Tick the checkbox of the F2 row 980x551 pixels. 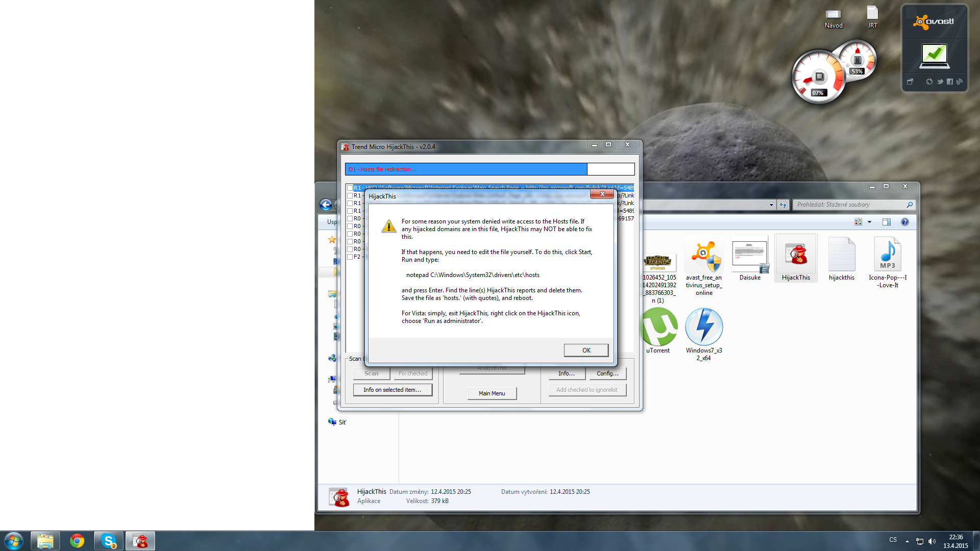pos(350,257)
